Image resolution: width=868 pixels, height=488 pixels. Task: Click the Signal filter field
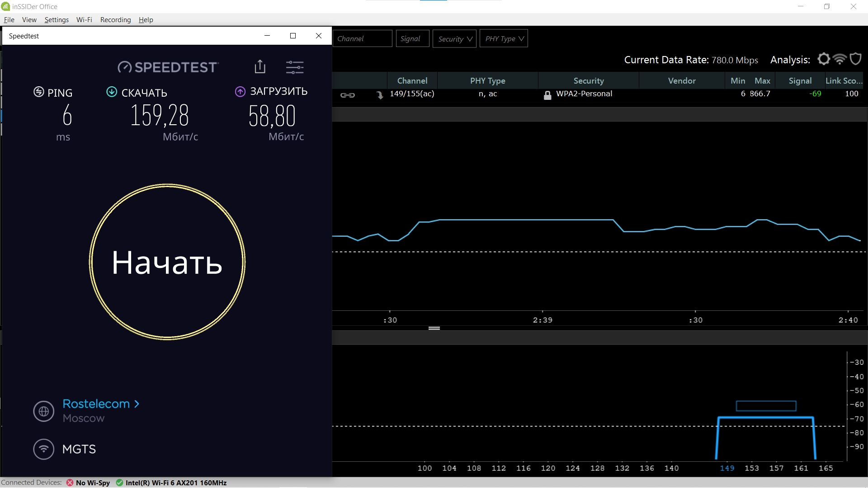tap(412, 38)
